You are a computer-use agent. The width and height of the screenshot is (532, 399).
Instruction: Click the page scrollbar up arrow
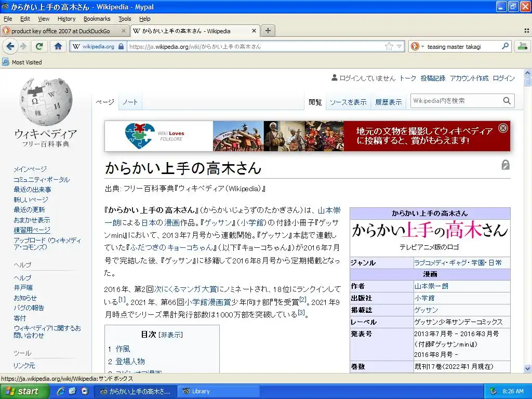point(527,73)
